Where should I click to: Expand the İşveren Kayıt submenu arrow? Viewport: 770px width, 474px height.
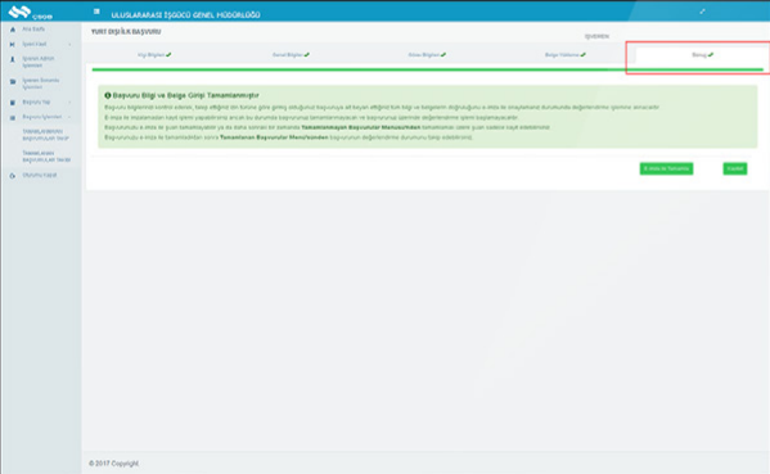(69, 44)
